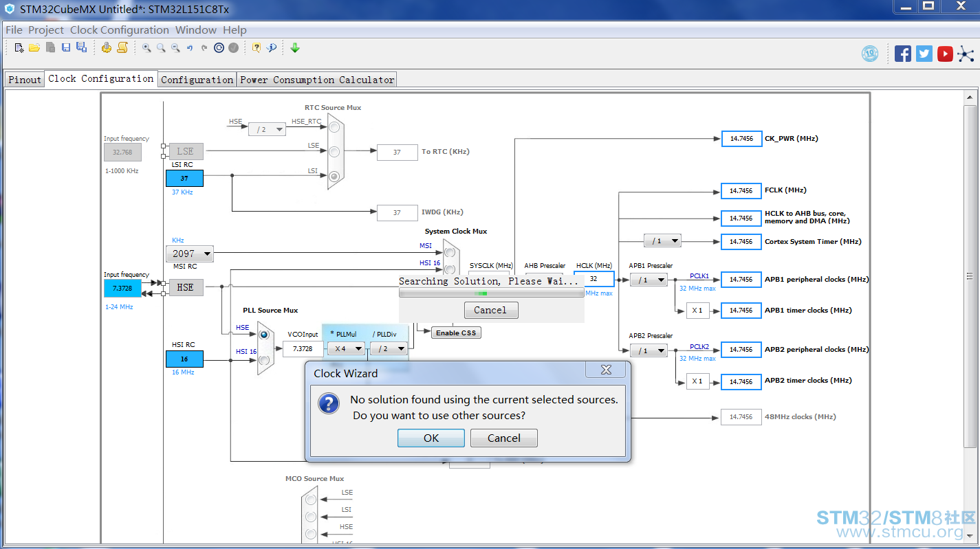Viewport: 980px width, 549px height.
Task: Open the Help menu
Action: 235,30
